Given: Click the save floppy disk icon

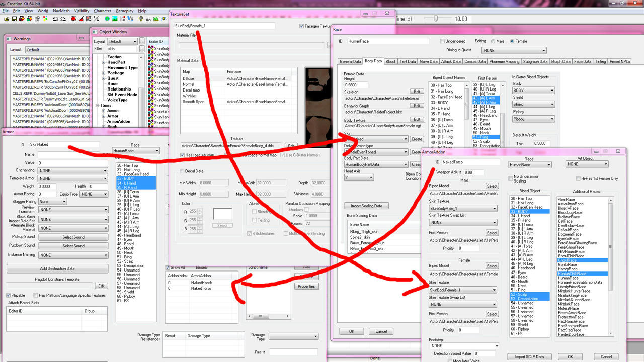Looking at the screenshot, I should click(x=14, y=19).
